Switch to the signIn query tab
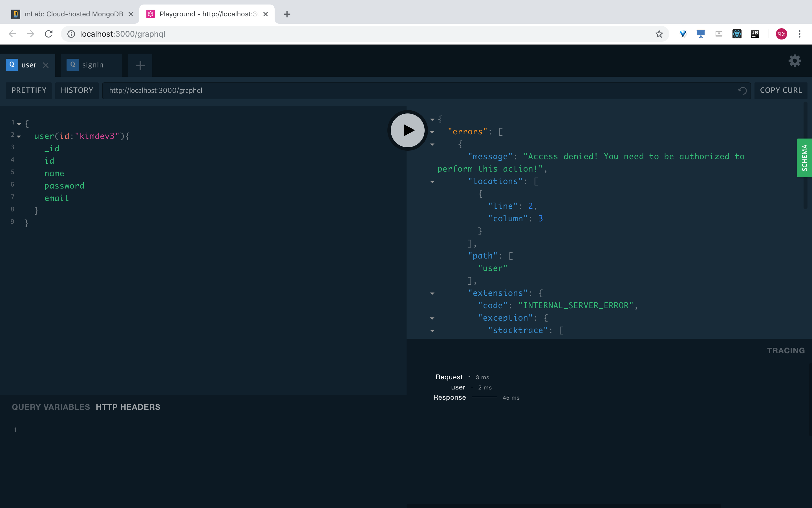 (92, 65)
